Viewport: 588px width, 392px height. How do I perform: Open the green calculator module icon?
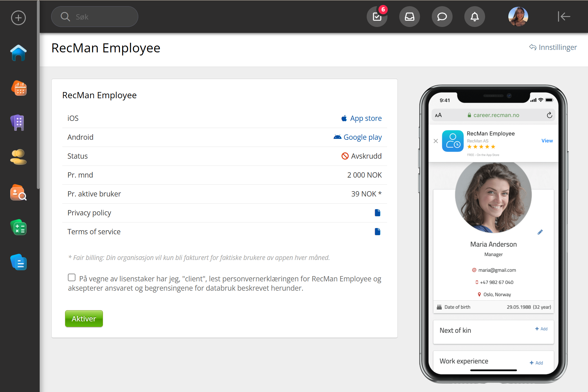19,227
